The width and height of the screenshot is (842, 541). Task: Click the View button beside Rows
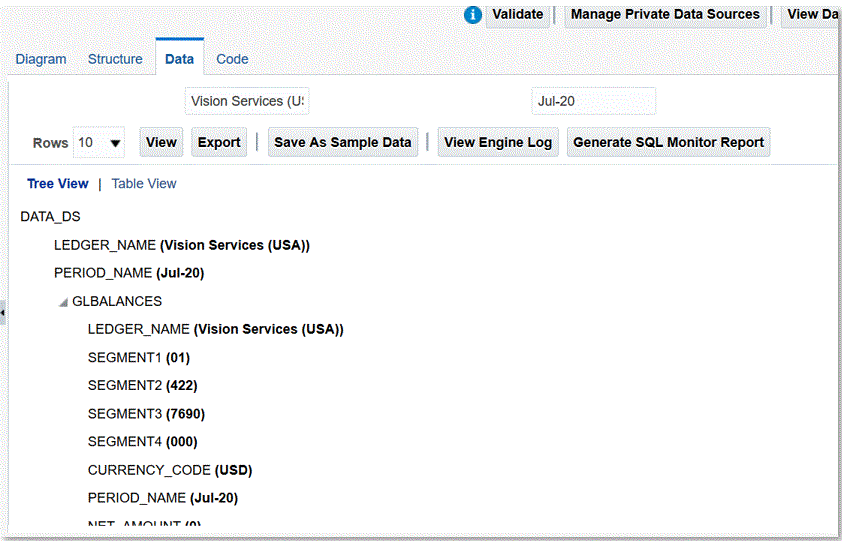[x=161, y=143]
